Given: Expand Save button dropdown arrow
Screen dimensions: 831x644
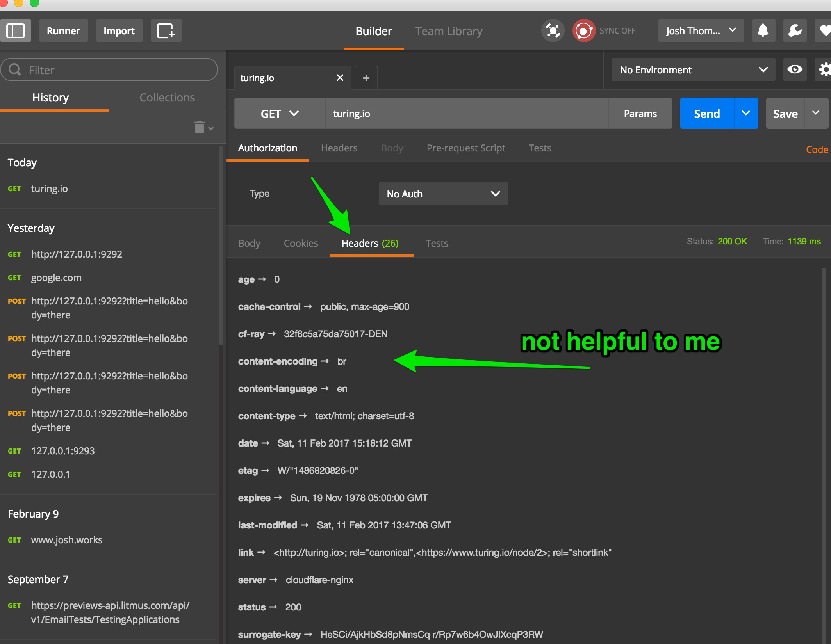Looking at the screenshot, I should point(816,113).
